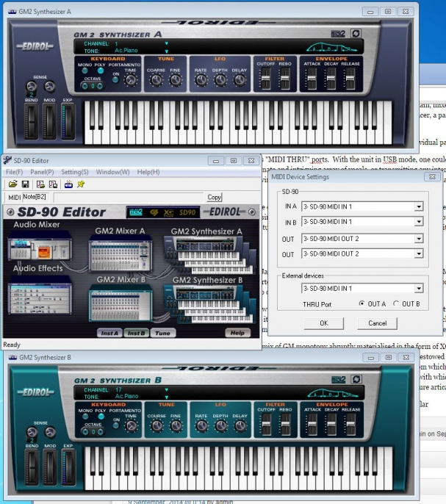Enable POLY mode in Synthesizer A

[x=101, y=71]
